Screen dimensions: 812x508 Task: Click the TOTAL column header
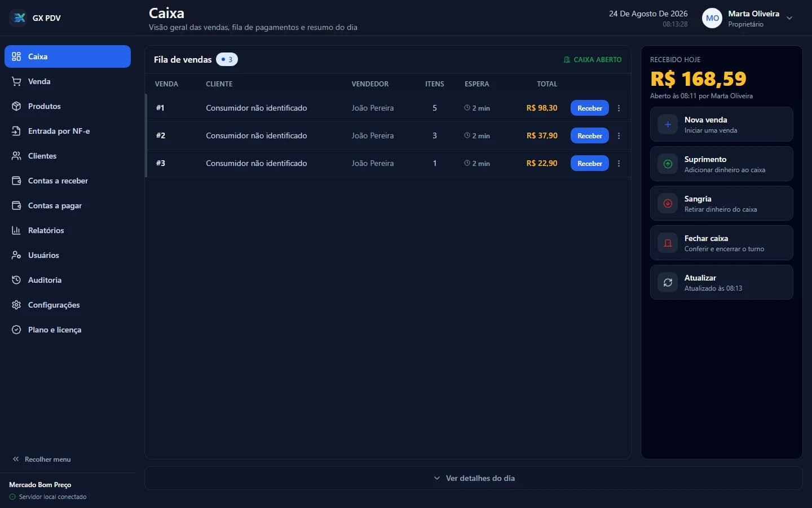click(547, 84)
